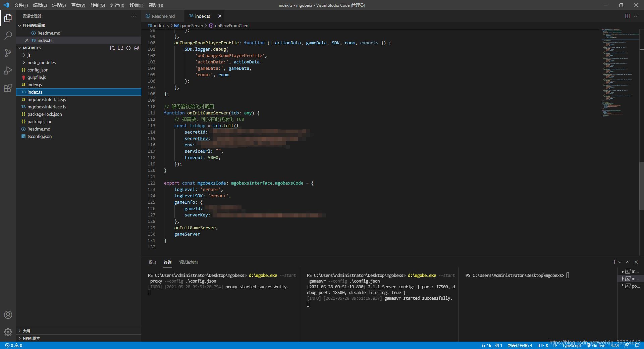Click the feedback icon in status bar
The image size is (644, 349).
627,345
